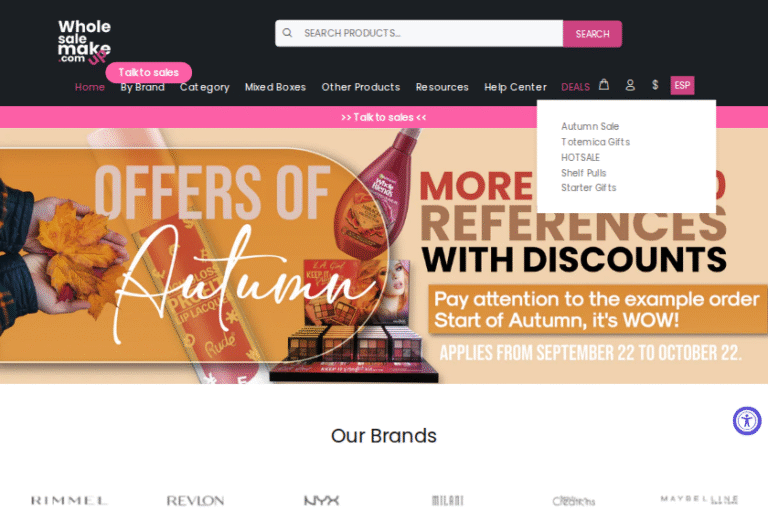
Task: Click the pink SEARCH button
Action: 592,34
